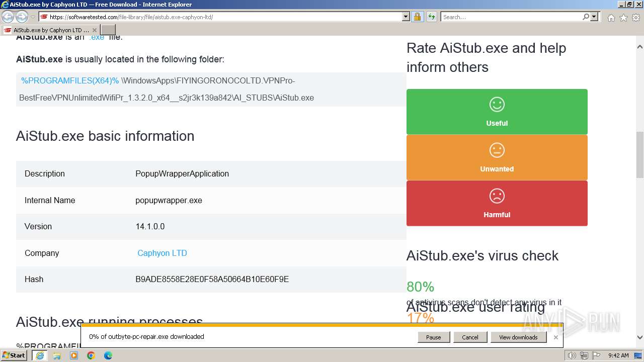644x362 pixels.
Task: Follow the .exe file link
Action: [x=96, y=37]
